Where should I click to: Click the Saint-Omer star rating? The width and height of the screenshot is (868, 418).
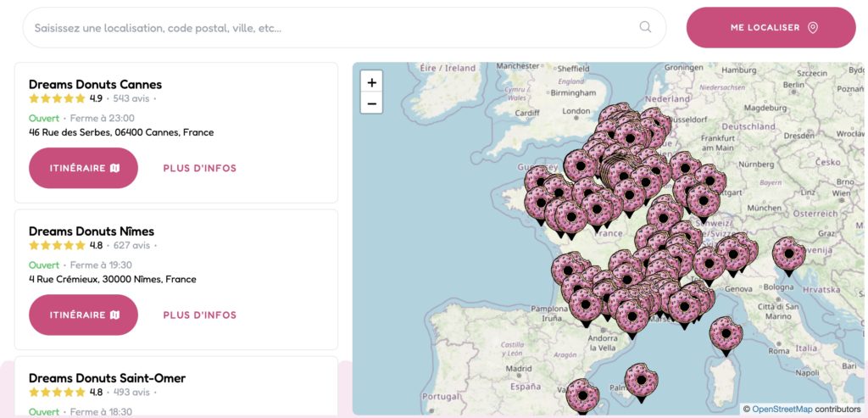[x=57, y=392]
